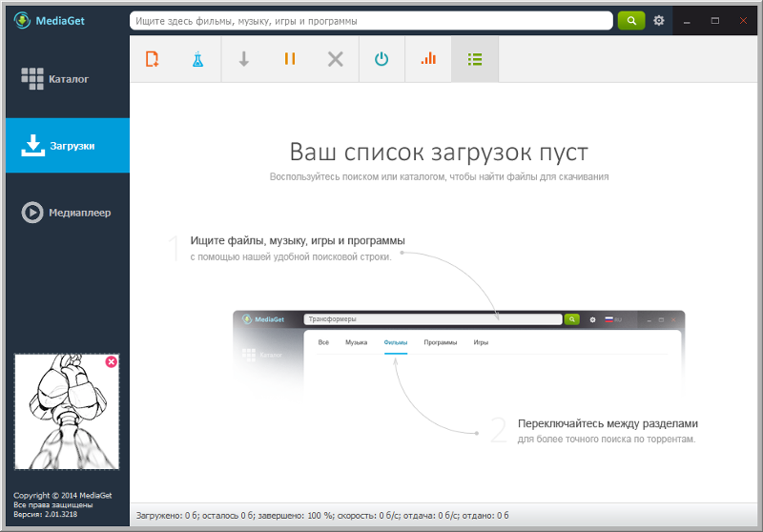The width and height of the screenshot is (763, 532).
Task: Open the flask test tool icon
Action: [197, 59]
